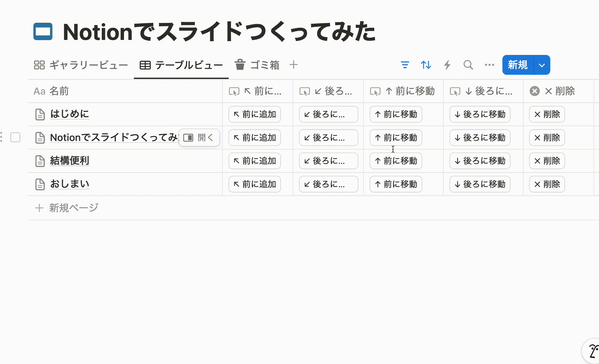The image size is (599, 364).
Task: Open database search magnifier icon
Action: [x=468, y=65]
